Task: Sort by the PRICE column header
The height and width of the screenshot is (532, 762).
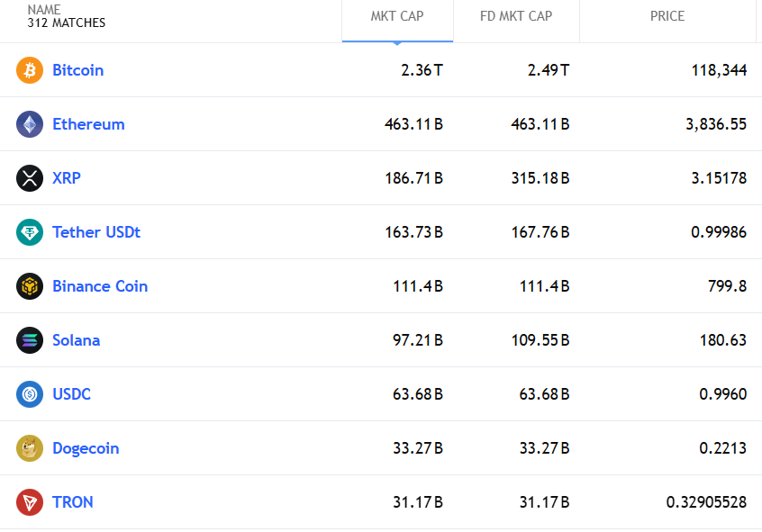Action: 667,16
